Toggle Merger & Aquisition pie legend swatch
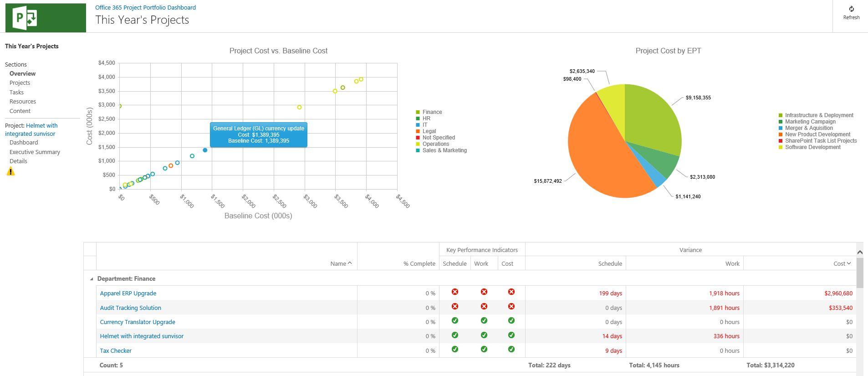The width and height of the screenshot is (868, 376). coord(781,128)
